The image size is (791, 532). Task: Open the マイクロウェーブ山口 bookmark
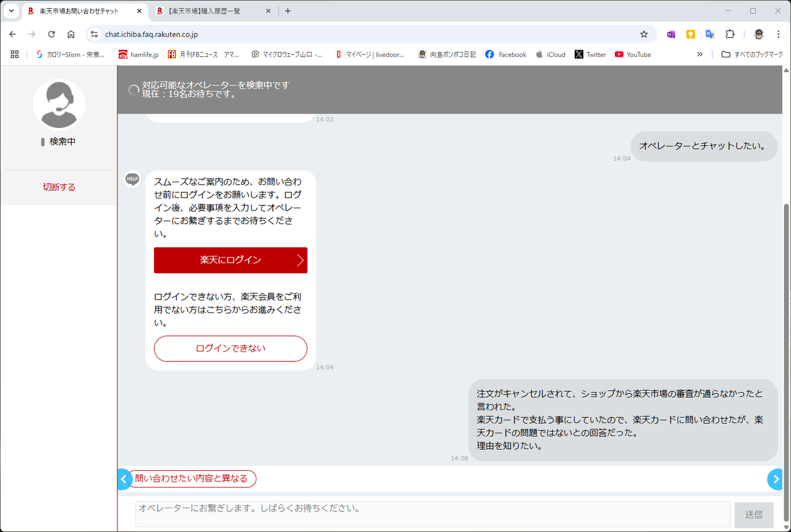(286, 54)
